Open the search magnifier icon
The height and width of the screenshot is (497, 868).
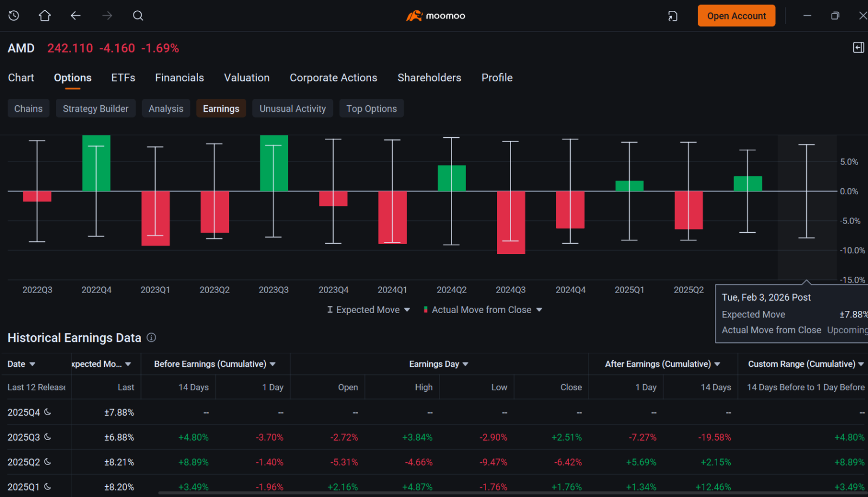(x=138, y=16)
